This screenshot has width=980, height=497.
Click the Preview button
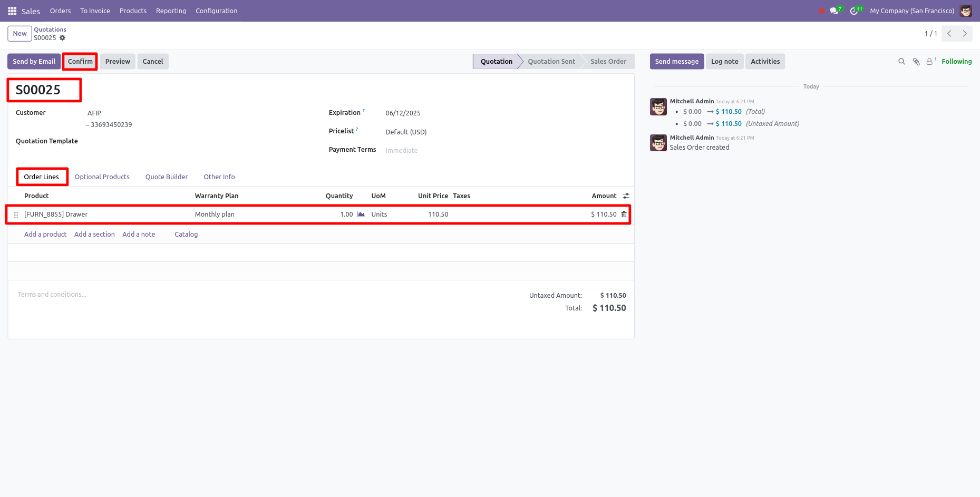pos(118,62)
